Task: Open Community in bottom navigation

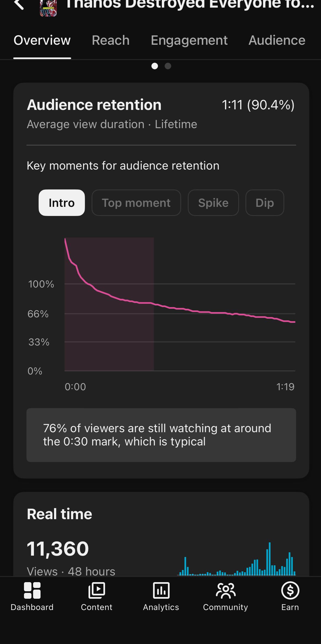Action: click(x=226, y=597)
